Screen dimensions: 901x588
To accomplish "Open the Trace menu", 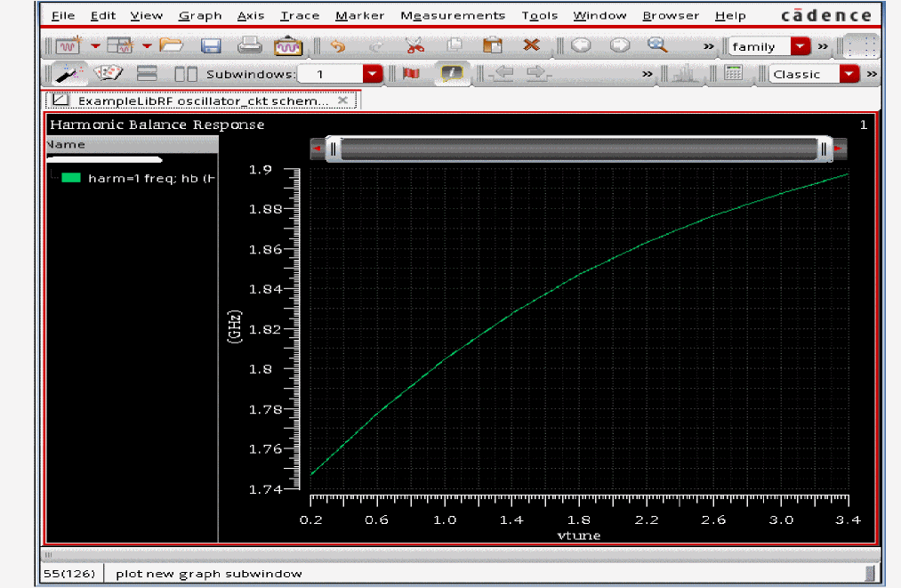I will click(300, 15).
